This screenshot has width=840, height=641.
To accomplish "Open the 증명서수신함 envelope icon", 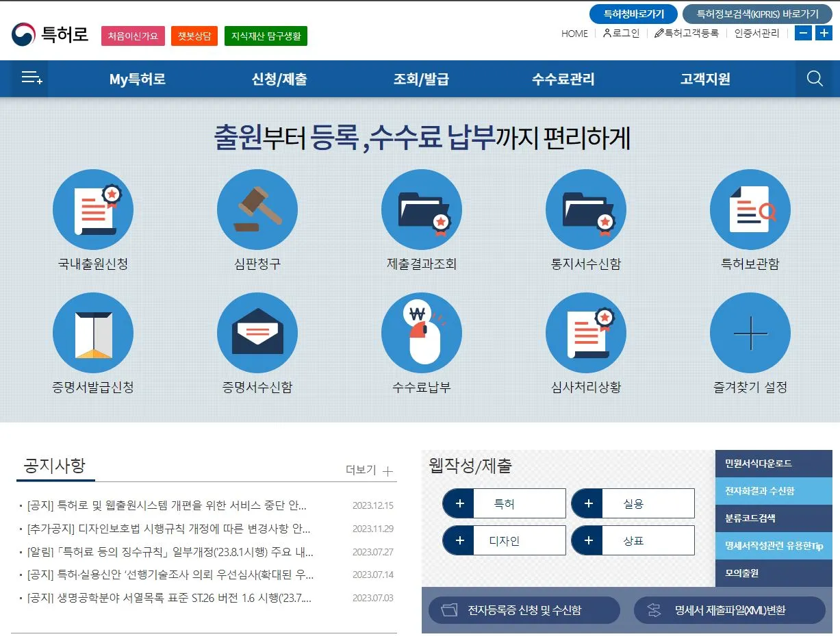I will (257, 334).
